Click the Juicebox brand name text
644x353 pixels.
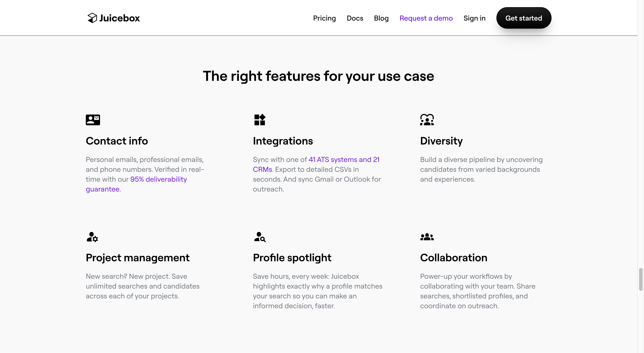[120, 18]
